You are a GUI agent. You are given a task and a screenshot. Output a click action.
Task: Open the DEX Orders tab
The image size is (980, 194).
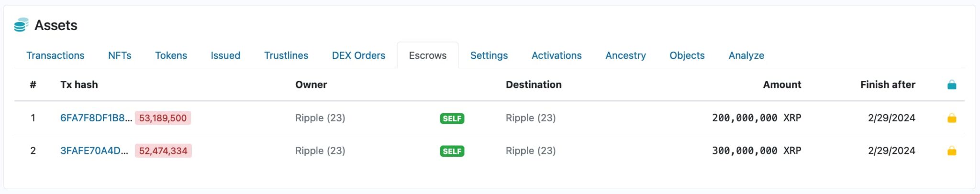[x=358, y=55]
